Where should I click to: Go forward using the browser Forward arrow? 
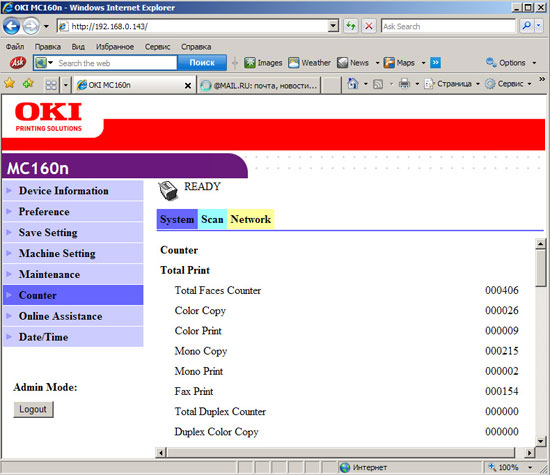click(31, 26)
